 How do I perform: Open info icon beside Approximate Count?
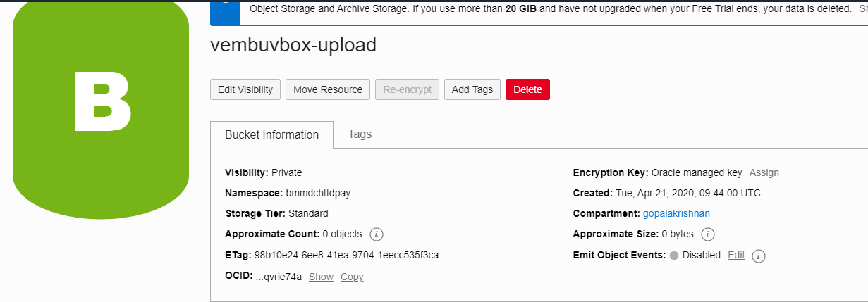click(x=377, y=234)
